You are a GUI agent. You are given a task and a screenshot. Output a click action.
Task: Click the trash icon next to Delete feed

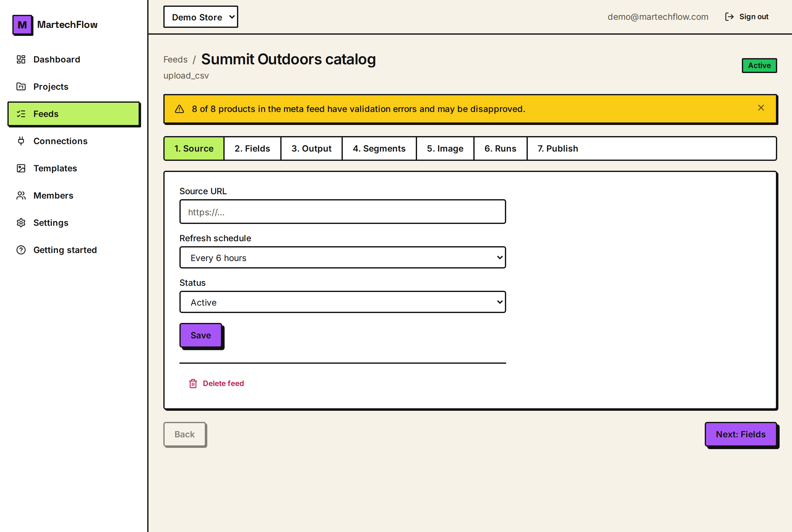[x=193, y=384]
